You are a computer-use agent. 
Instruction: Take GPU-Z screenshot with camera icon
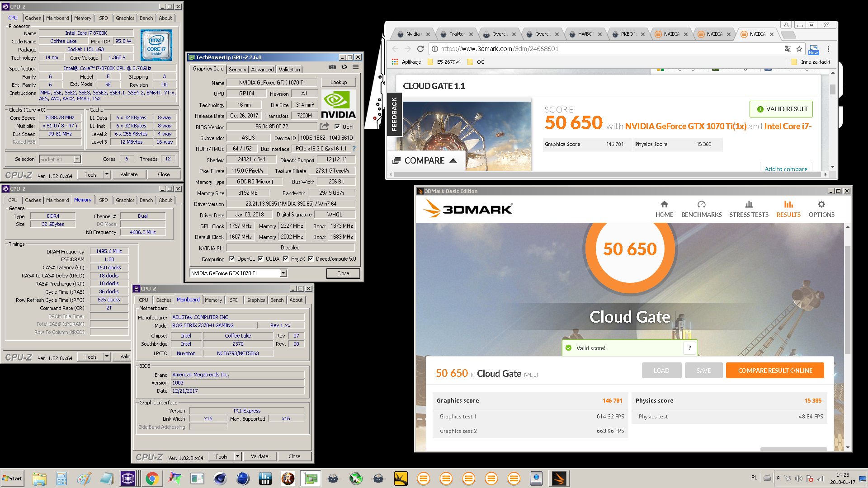click(332, 67)
